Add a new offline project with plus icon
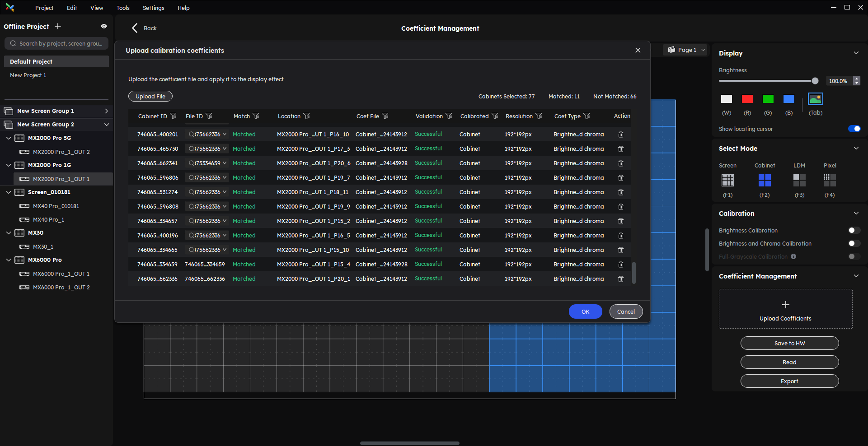Image resolution: width=868 pixels, height=446 pixels. click(x=58, y=27)
